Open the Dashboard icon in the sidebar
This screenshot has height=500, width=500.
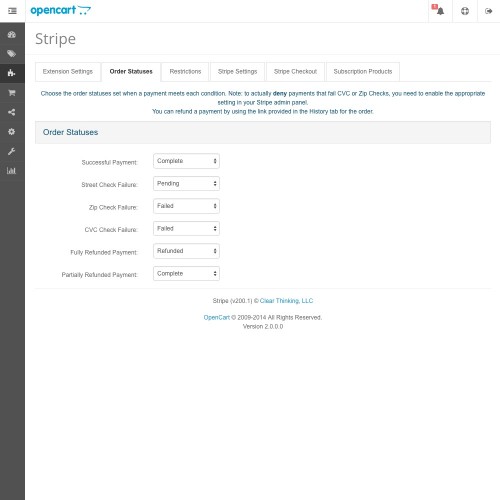point(12,35)
